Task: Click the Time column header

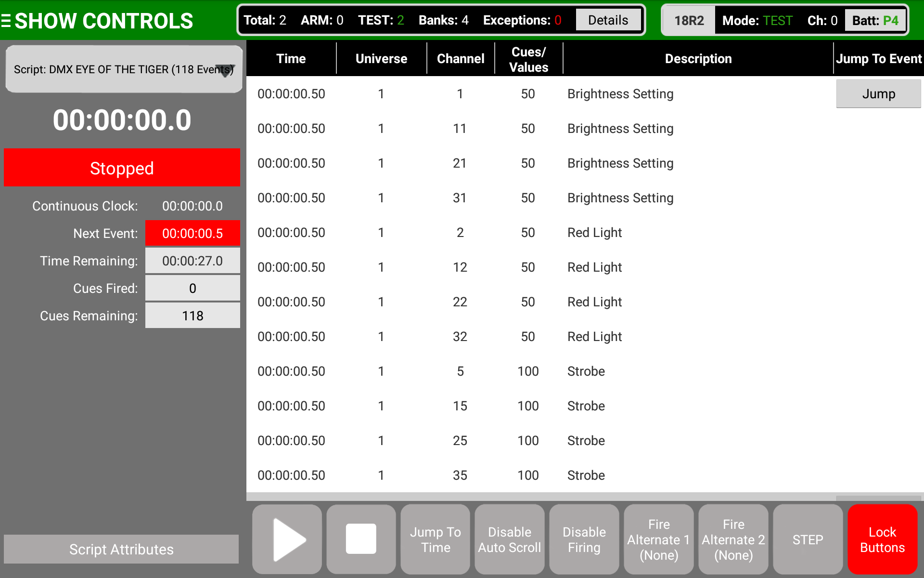Action: point(291,59)
